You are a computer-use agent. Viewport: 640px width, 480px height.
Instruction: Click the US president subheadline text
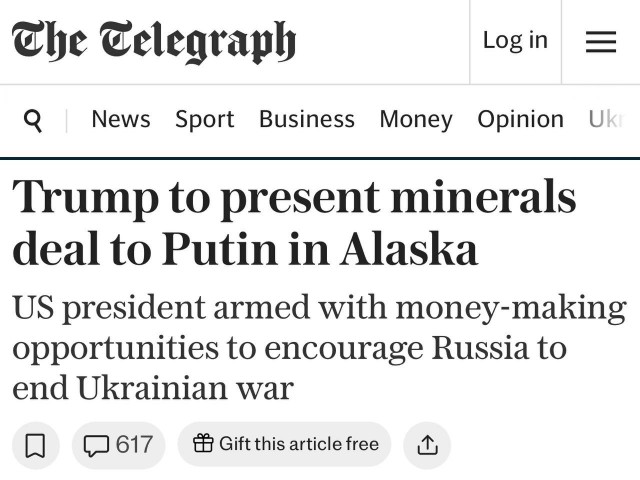pyautogui.click(x=318, y=347)
